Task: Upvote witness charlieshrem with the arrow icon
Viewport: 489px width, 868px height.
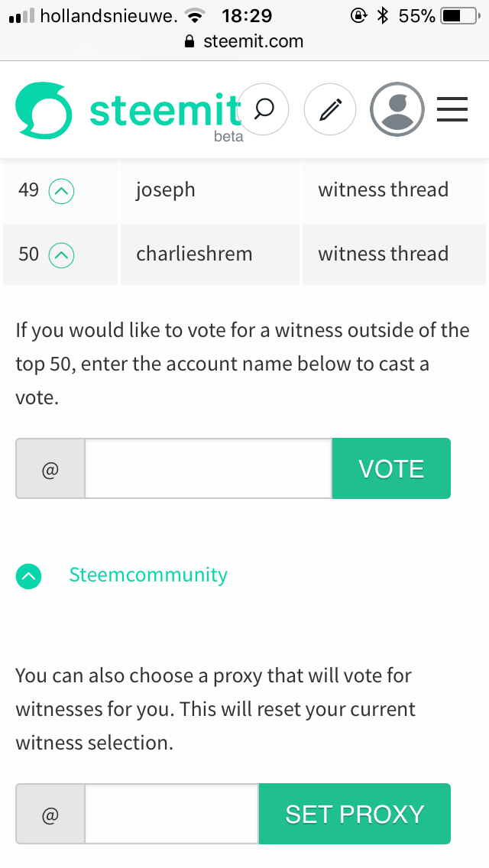Action: pyautogui.click(x=61, y=255)
